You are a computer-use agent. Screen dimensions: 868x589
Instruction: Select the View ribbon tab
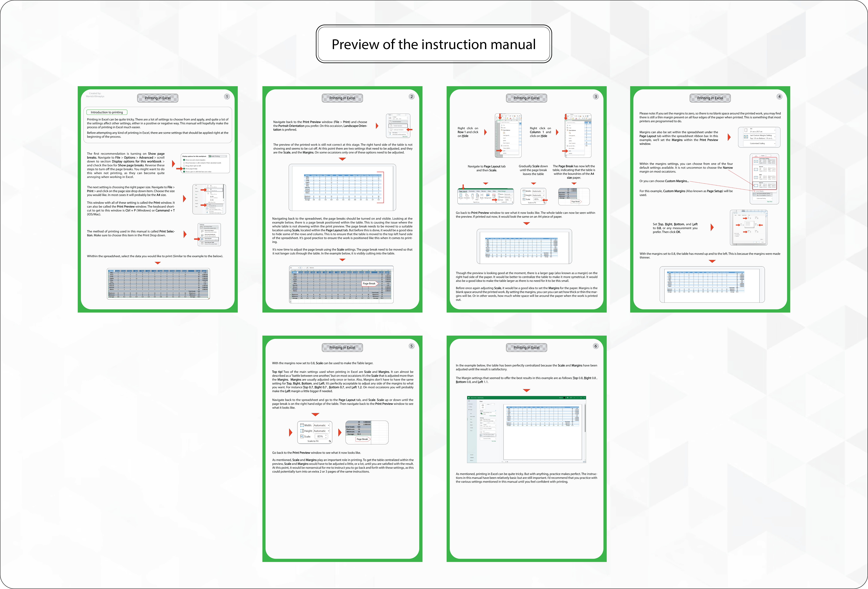pos(489,191)
